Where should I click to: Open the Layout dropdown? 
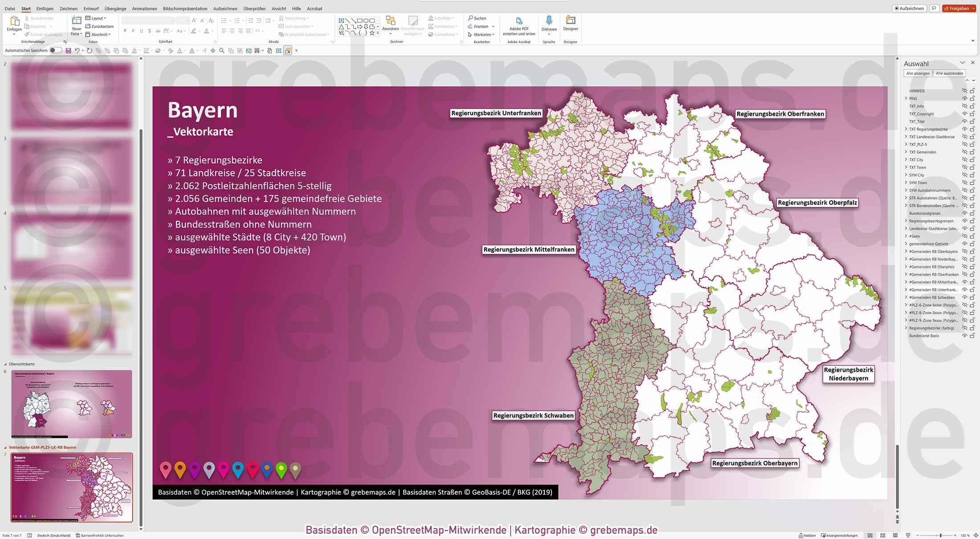pos(97,18)
